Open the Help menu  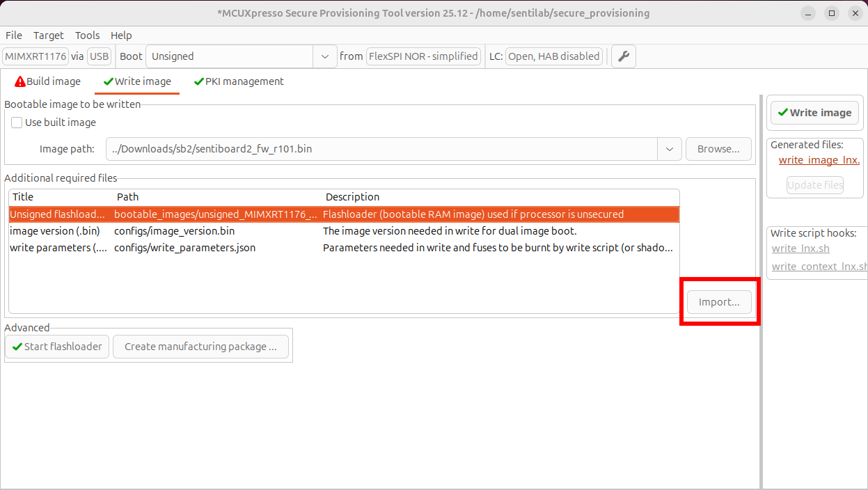tap(121, 35)
